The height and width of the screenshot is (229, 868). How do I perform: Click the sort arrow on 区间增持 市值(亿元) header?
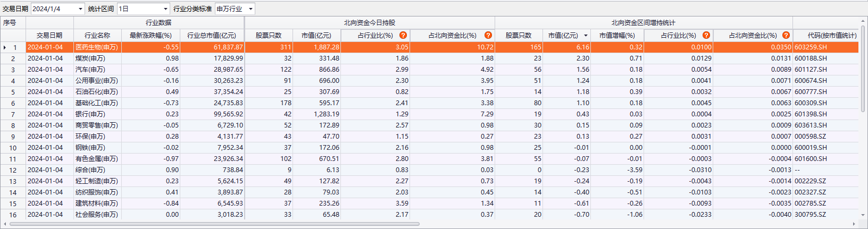click(x=586, y=36)
